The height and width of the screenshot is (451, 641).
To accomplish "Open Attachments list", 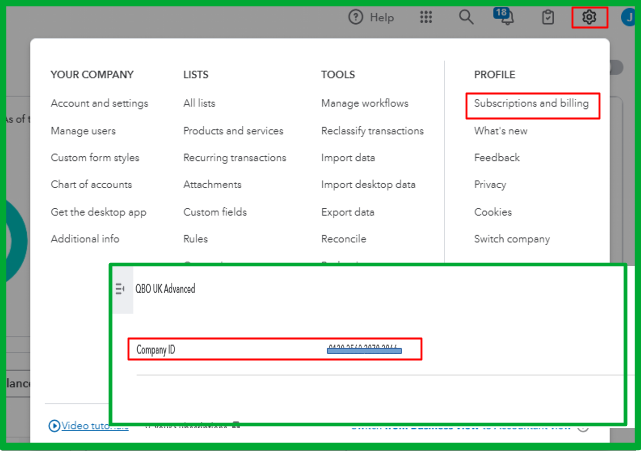I will tap(212, 184).
